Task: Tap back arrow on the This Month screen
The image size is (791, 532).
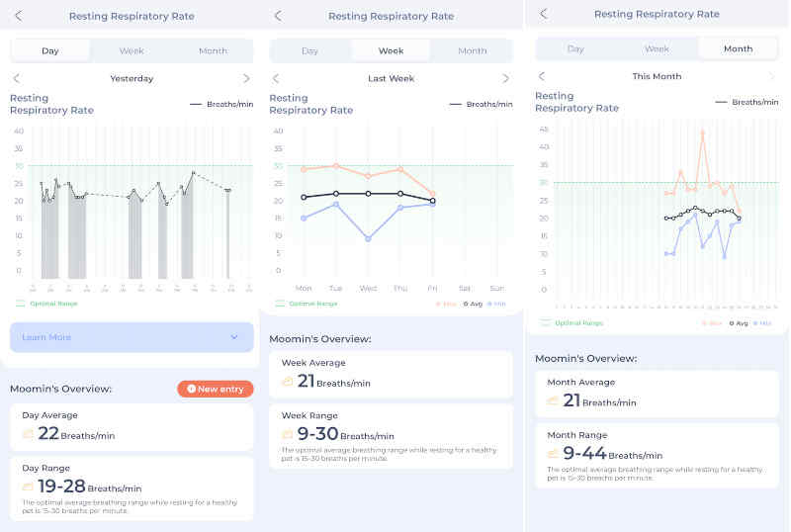Action: point(543,14)
